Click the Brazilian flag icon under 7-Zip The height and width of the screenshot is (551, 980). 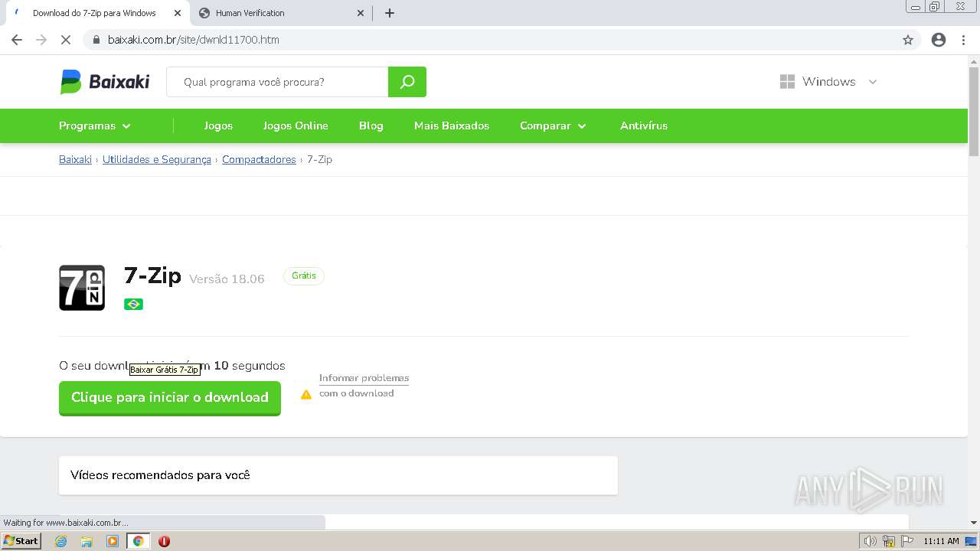(x=133, y=304)
